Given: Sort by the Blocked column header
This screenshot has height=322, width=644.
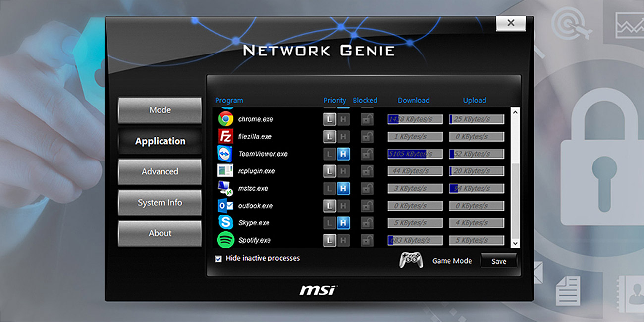Looking at the screenshot, I should click(365, 100).
